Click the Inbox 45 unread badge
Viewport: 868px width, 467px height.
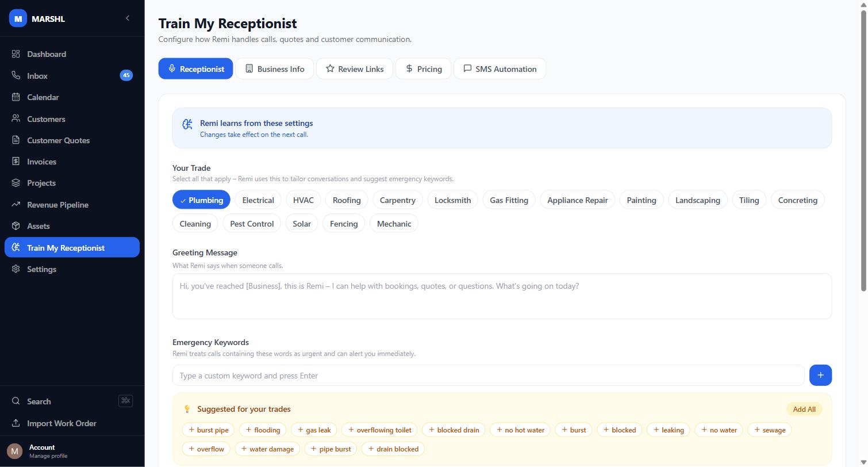click(x=126, y=75)
